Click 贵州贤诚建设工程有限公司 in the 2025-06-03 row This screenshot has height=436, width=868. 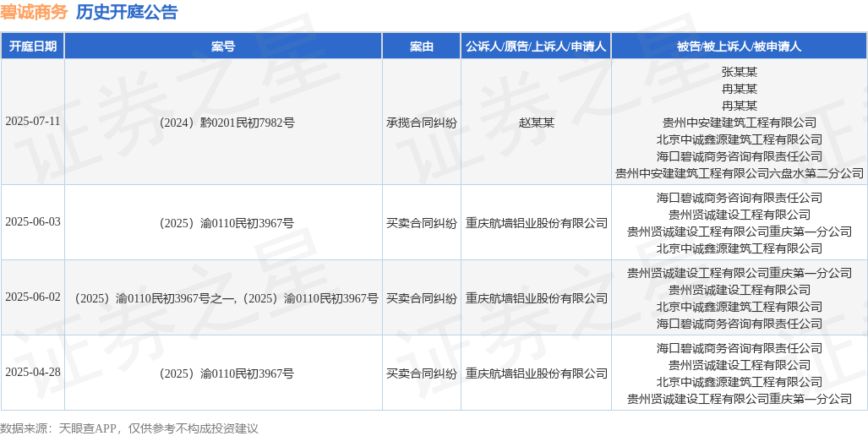coord(739,214)
